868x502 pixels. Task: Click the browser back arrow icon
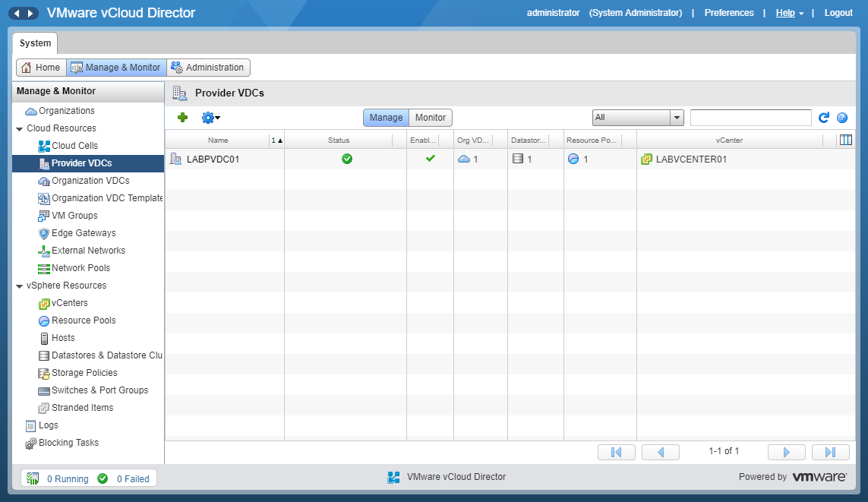(x=16, y=14)
